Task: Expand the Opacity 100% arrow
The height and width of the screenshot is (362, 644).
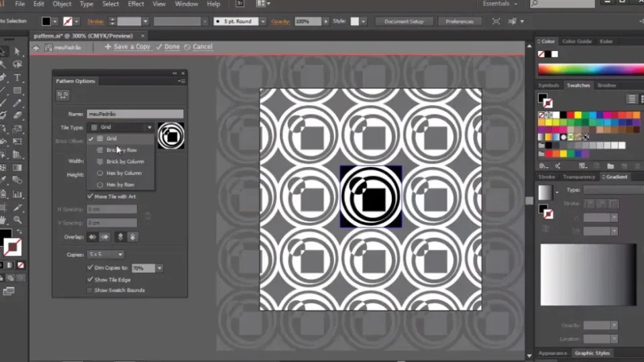Action: (326, 21)
